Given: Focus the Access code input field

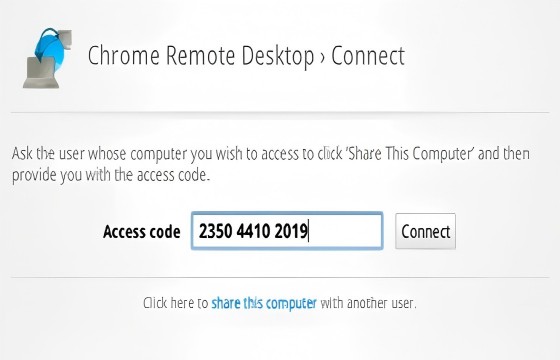Looking at the screenshot, I should [x=287, y=231].
